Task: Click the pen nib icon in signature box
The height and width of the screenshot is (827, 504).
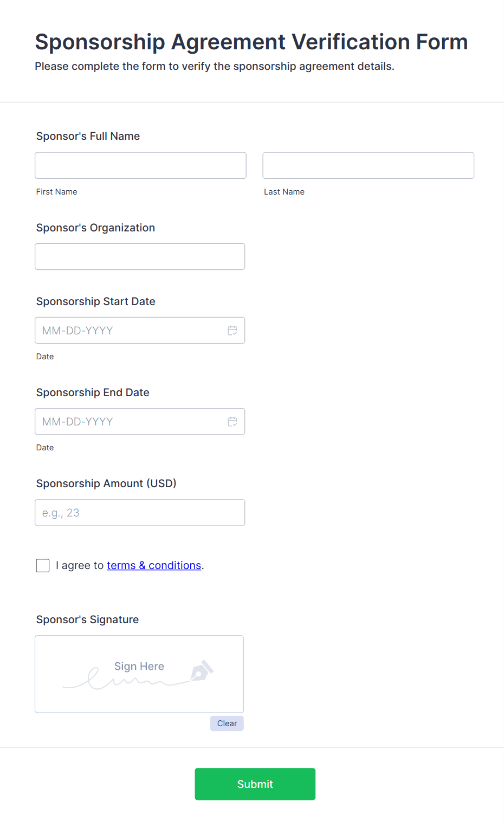Action: click(x=202, y=670)
